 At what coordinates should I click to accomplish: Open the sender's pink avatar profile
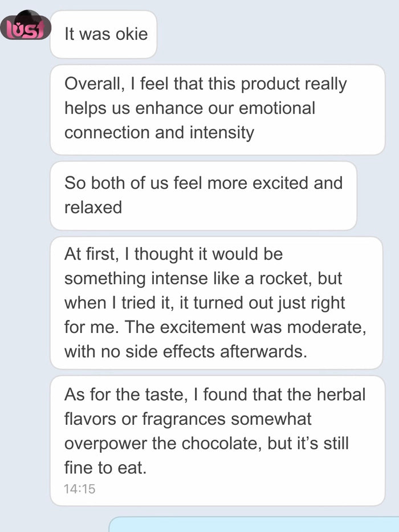tap(26, 27)
